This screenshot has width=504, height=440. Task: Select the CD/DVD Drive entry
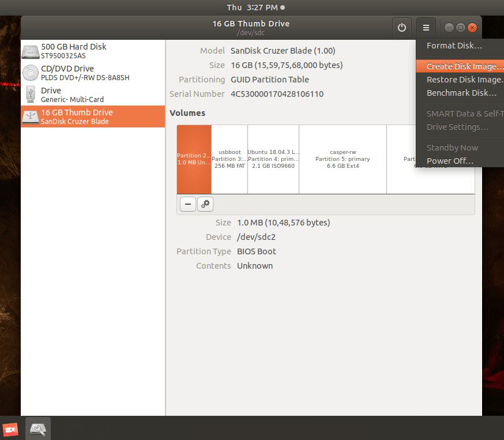pos(92,73)
